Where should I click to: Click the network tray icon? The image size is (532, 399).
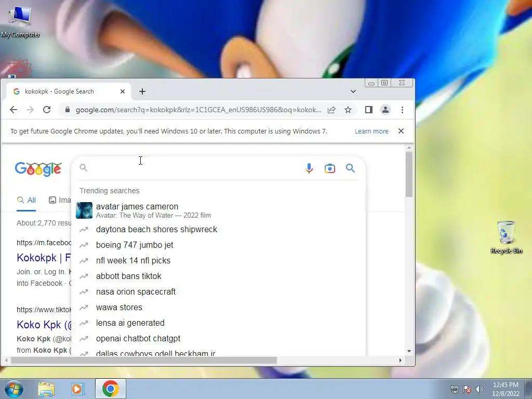(454, 389)
